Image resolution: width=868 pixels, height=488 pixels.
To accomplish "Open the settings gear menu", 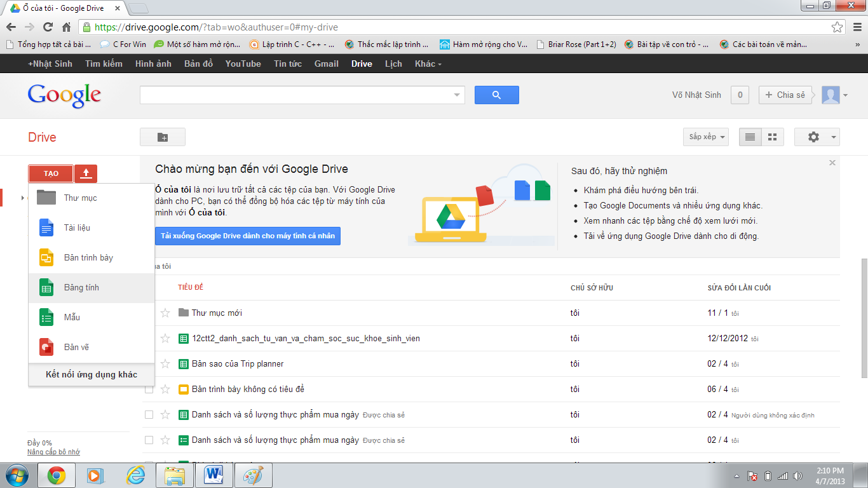I will (x=817, y=137).
